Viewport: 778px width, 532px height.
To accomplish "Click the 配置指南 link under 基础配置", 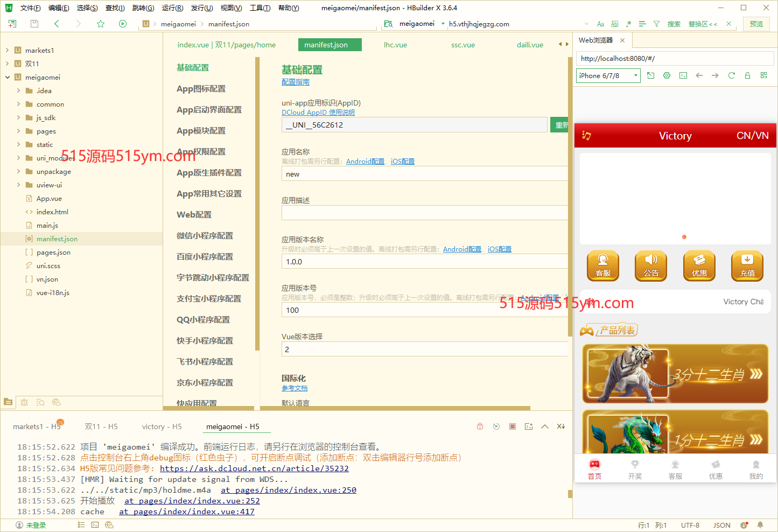I will click(295, 82).
